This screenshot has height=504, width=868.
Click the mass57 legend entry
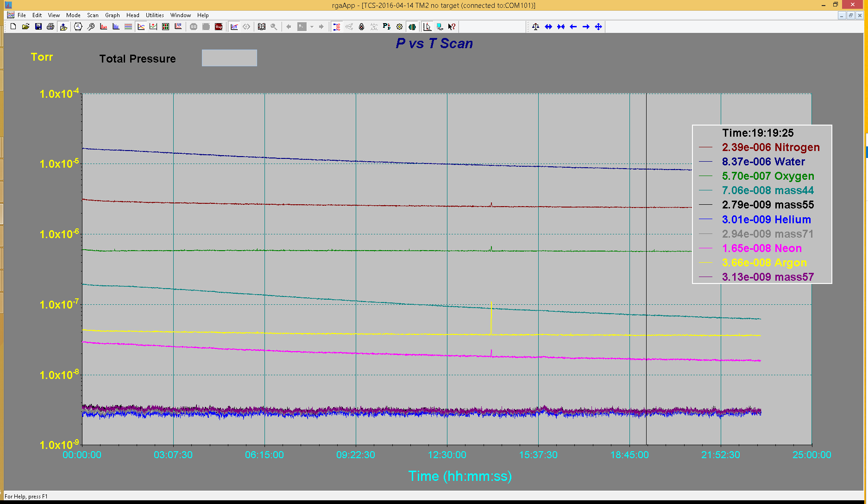[756, 277]
